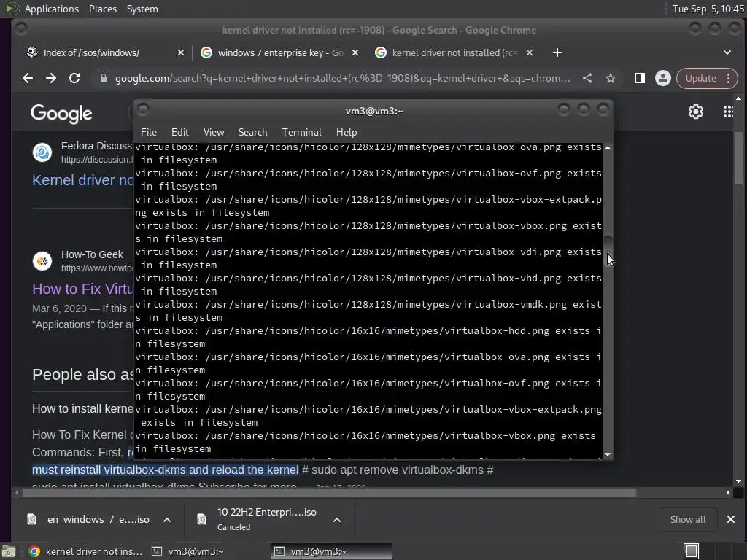The width and height of the screenshot is (747, 560).
Task: Open the tab search chevron in Chrome
Action: [x=727, y=52]
